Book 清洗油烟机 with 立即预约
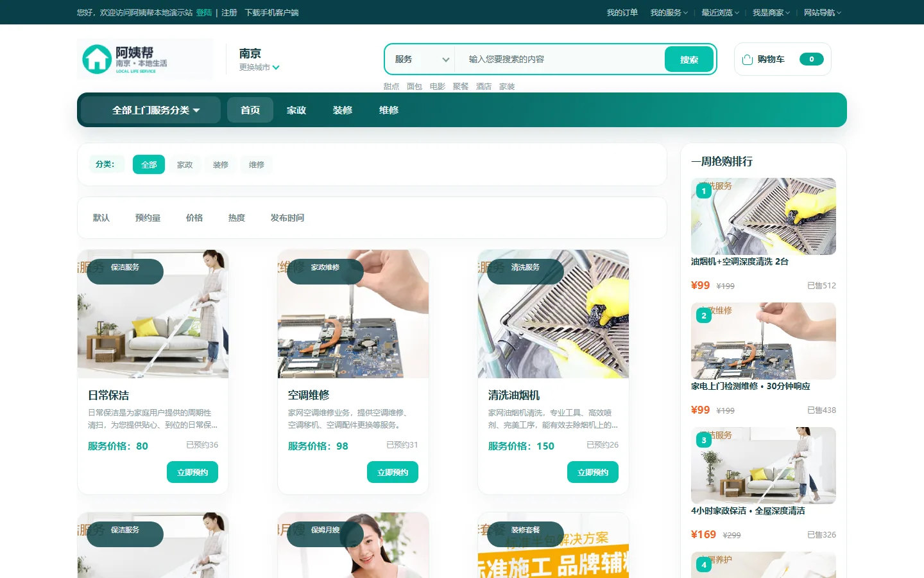Viewport: 924px width, 578px height. pyautogui.click(x=593, y=472)
